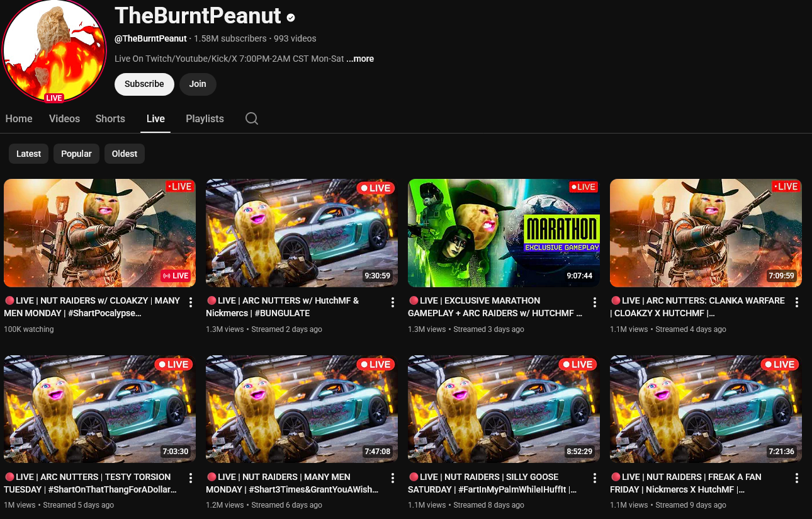
Task: Open three-dot menu for EXCLUSIVE MARATHON GAMEPLAY stream
Action: coord(595,302)
